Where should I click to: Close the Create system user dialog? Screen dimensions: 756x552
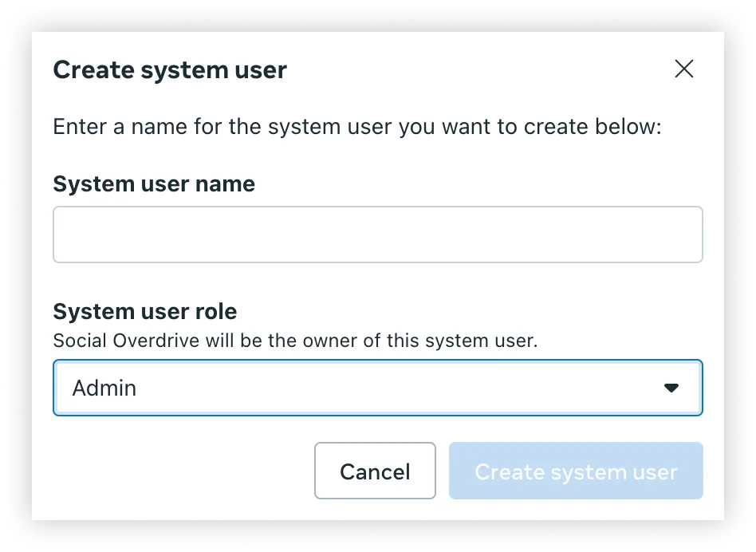click(684, 69)
